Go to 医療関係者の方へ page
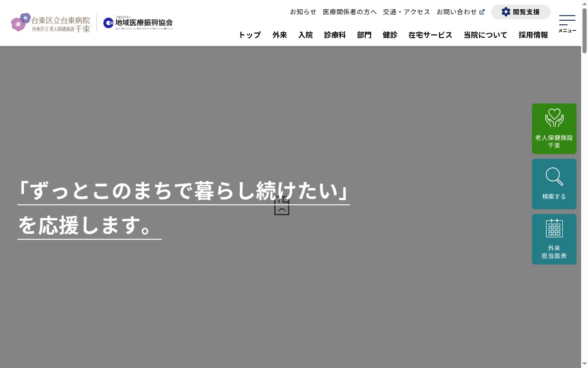Screen dimensions: 588x368 [350, 12]
